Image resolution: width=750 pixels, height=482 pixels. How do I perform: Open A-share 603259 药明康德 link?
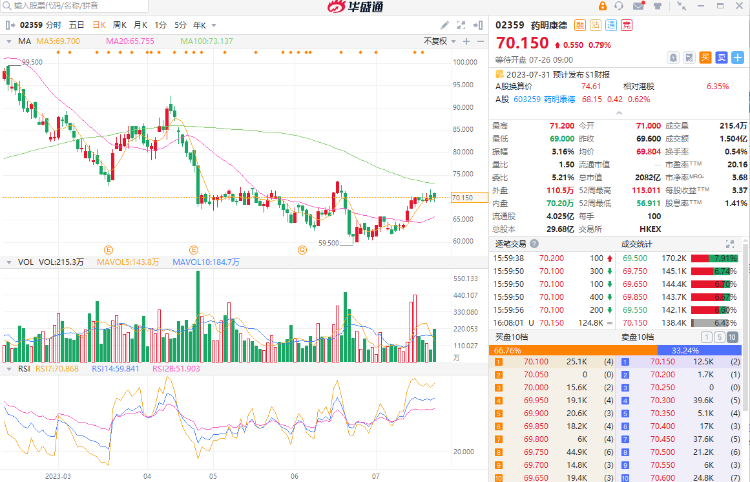coord(544,99)
